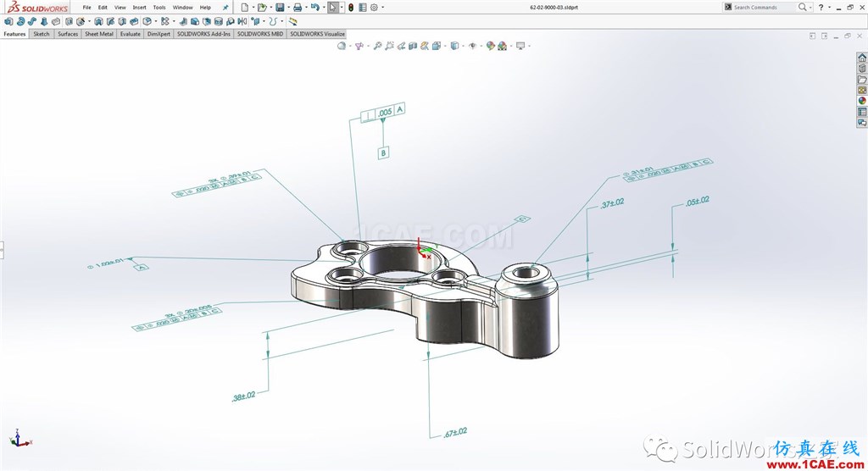The width and height of the screenshot is (868, 471).
Task: Click the search magnifier button
Action: [802, 7]
